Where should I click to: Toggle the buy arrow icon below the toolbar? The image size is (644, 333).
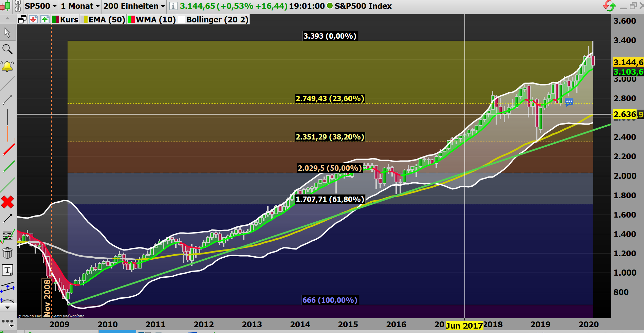pyautogui.click(x=44, y=19)
